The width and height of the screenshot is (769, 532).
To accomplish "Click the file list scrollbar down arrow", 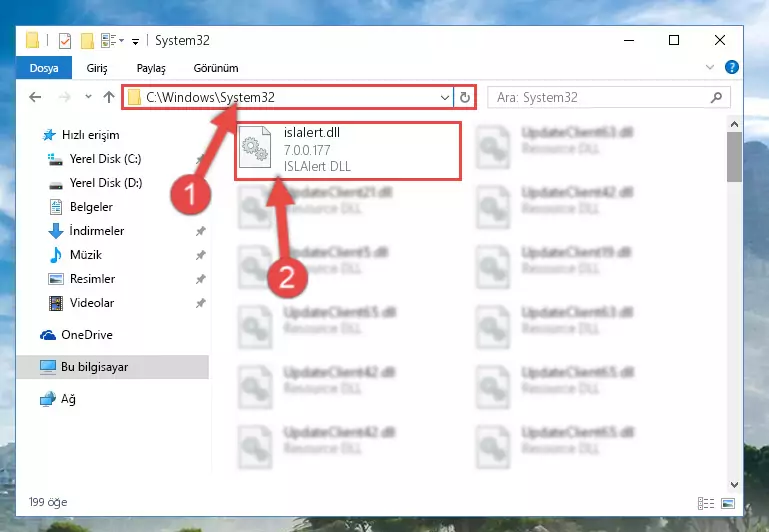I will (734, 484).
